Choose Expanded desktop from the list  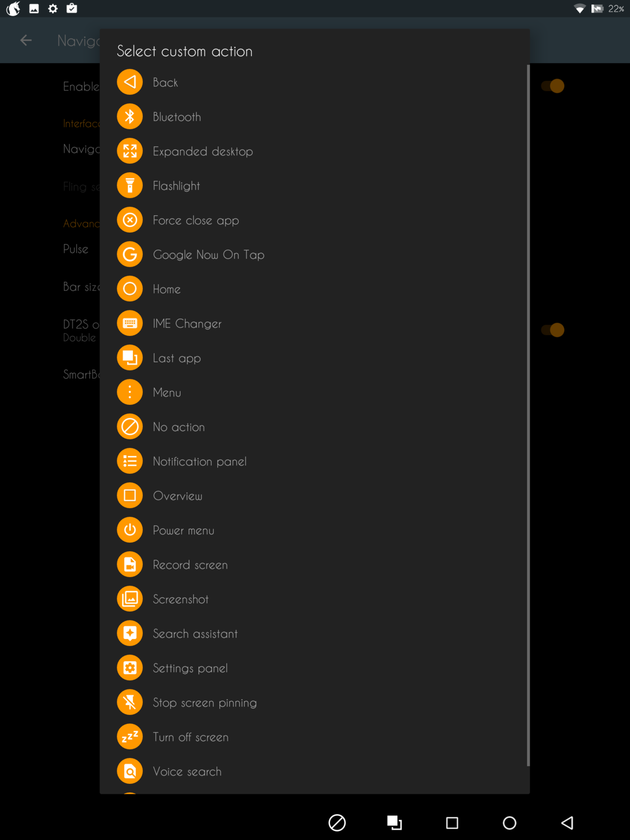coord(203,152)
